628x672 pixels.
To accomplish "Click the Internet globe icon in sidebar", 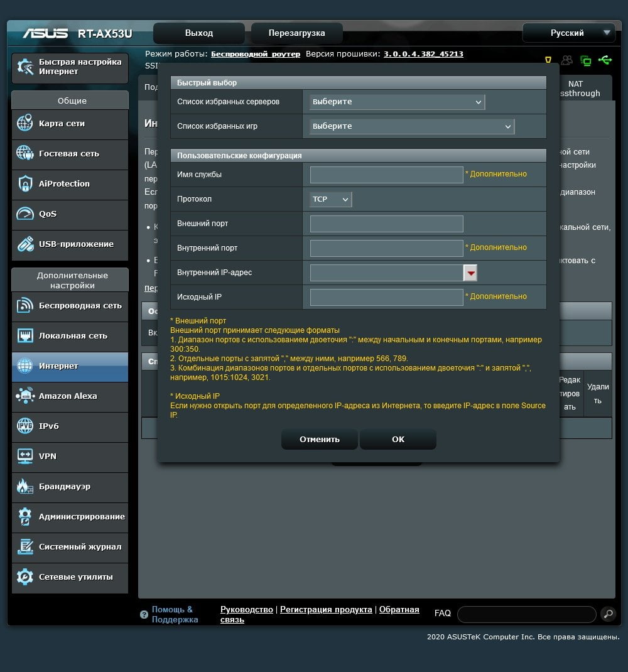I will coord(25,366).
